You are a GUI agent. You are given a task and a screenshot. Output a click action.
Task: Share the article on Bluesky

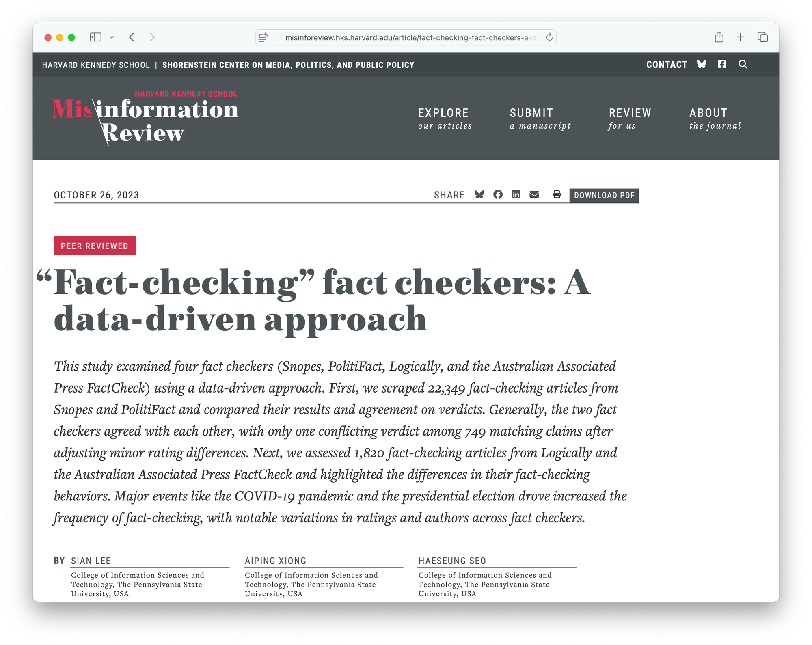[x=479, y=195]
